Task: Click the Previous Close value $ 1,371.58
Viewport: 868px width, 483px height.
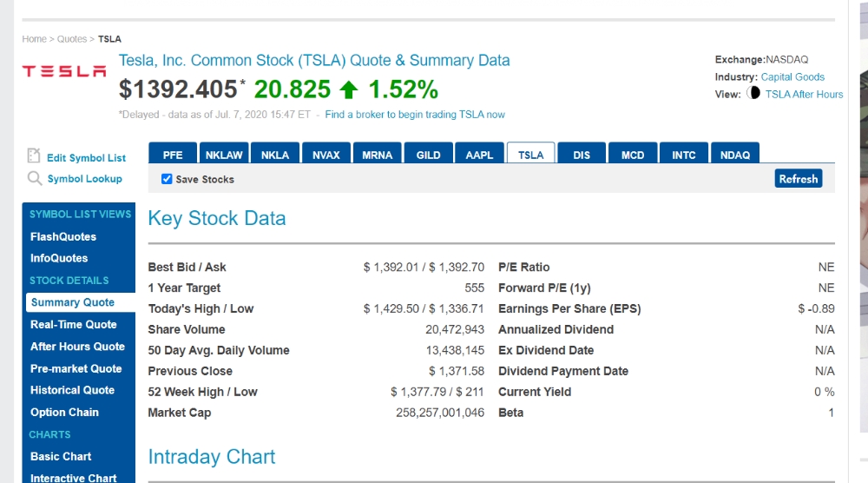Action: [x=457, y=371]
